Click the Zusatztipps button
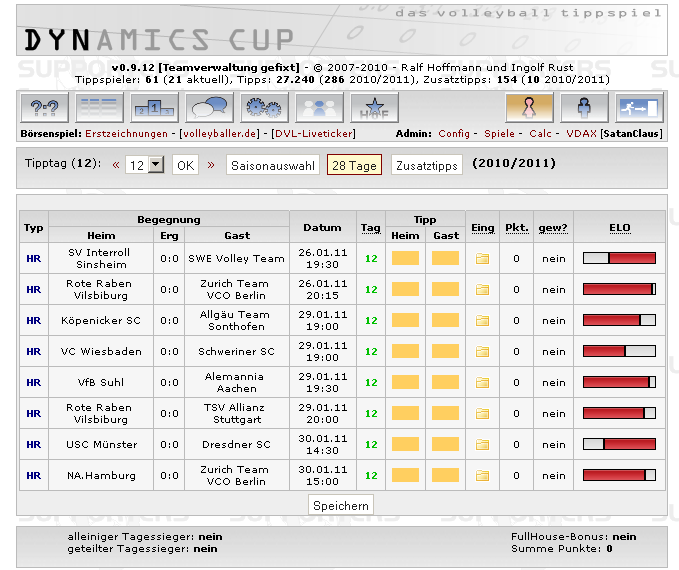 tap(427, 165)
